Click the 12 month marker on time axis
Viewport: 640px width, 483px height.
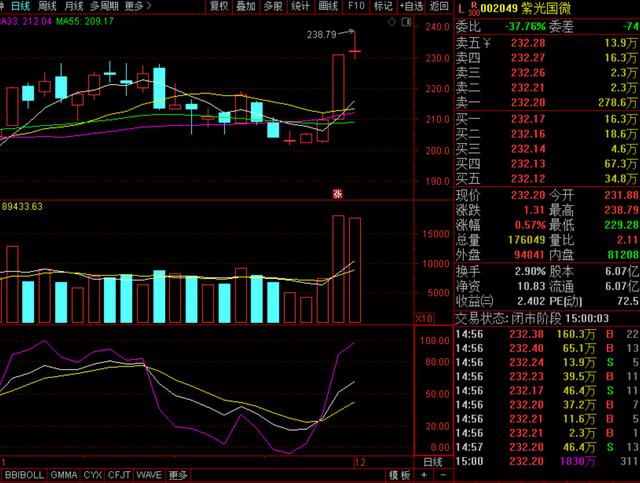(x=360, y=462)
